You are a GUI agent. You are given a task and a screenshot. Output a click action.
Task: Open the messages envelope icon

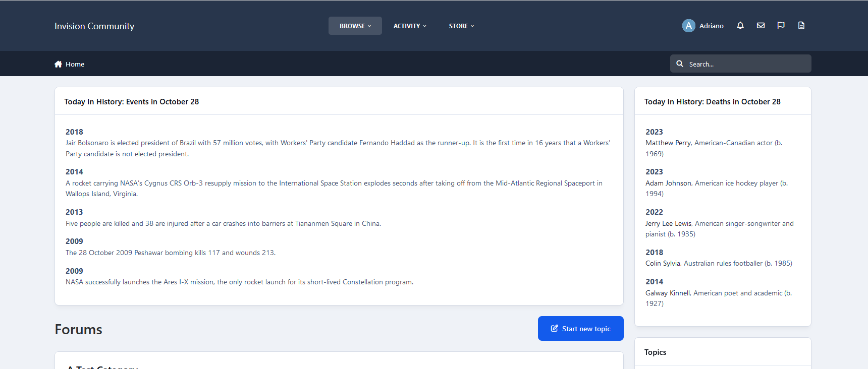coord(761,26)
